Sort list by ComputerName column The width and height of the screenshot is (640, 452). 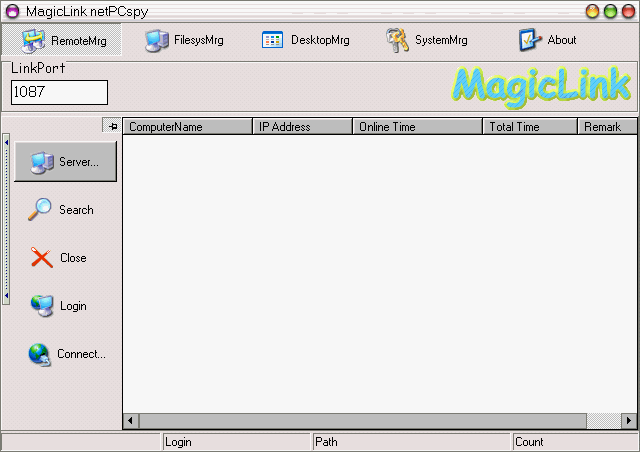187,127
